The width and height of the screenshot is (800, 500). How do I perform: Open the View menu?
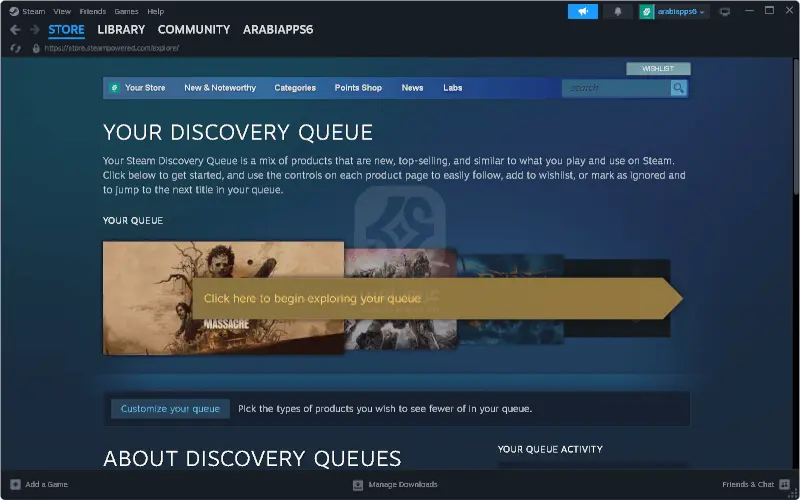[x=62, y=11]
